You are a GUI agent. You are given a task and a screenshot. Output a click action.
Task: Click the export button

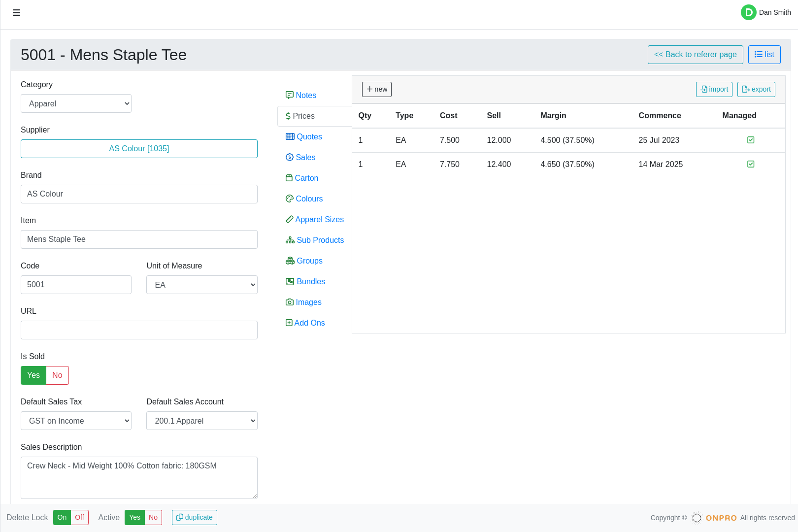(756, 89)
